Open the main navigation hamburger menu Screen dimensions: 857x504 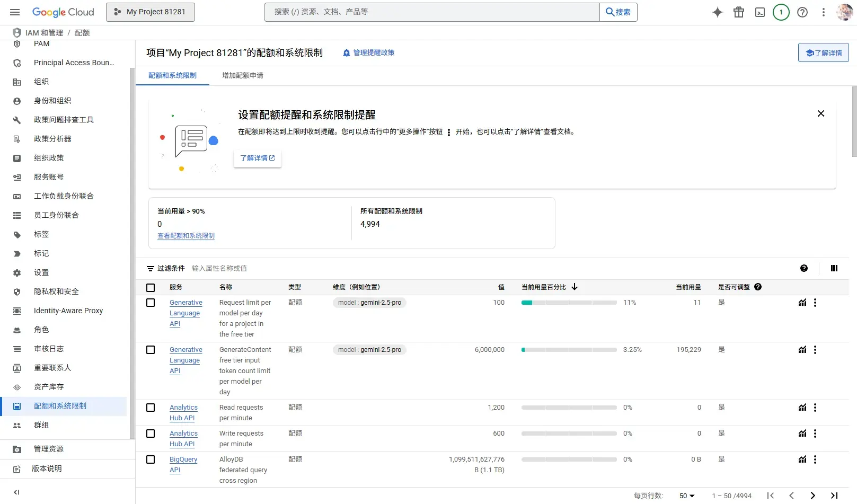pyautogui.click(x=15, y=12)
